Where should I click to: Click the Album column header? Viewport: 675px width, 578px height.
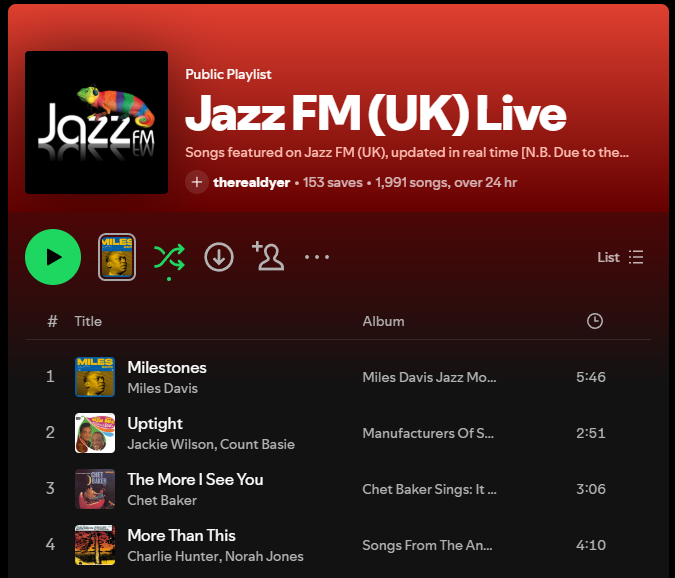point(383,321)
